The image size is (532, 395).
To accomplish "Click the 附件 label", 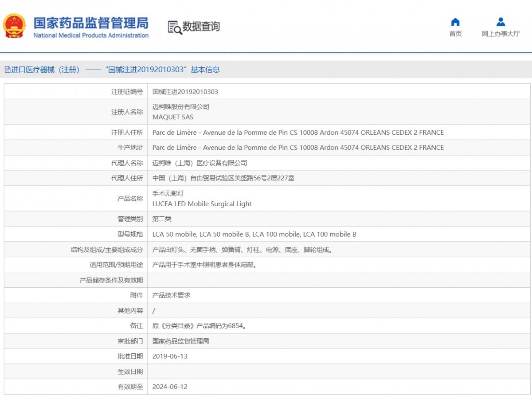I will (137, 295).
